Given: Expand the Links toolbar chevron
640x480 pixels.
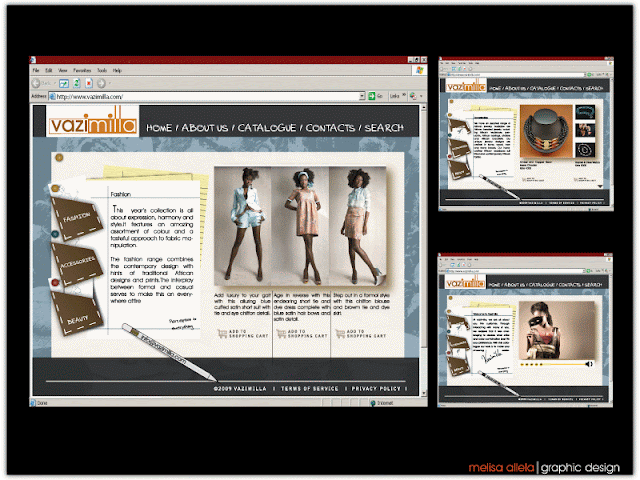Looking at the screenshot, I should pos(404,96).
